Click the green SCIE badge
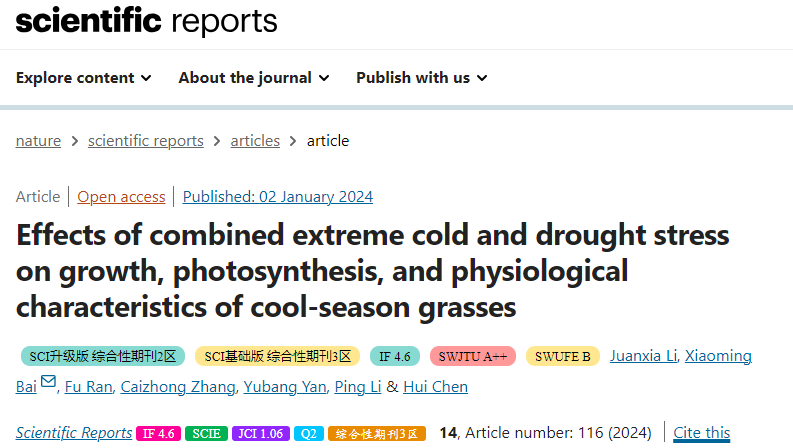This screenshot has height=448, width=793. [206, 433]
